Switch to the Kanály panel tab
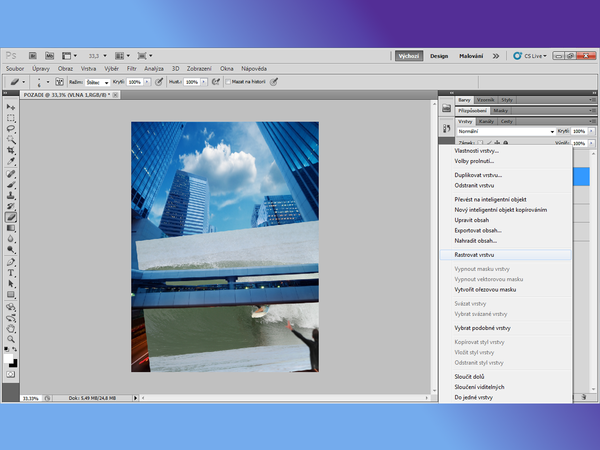This screenshot has height=450, width=600. (488, 120)
